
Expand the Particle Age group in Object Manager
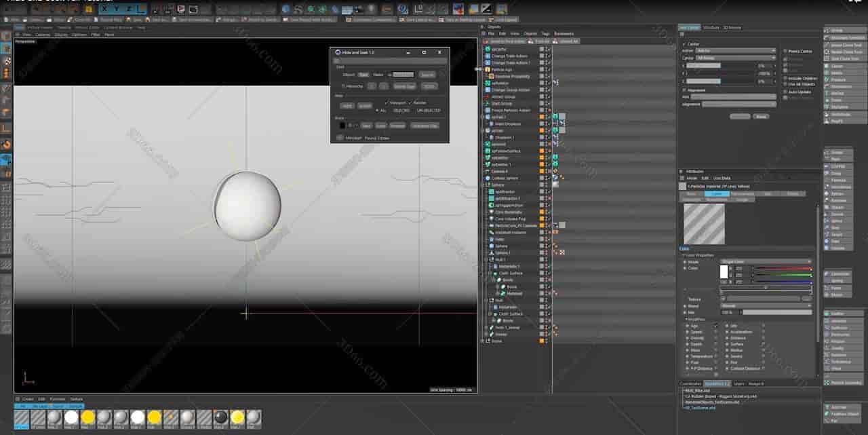point(484,69)
